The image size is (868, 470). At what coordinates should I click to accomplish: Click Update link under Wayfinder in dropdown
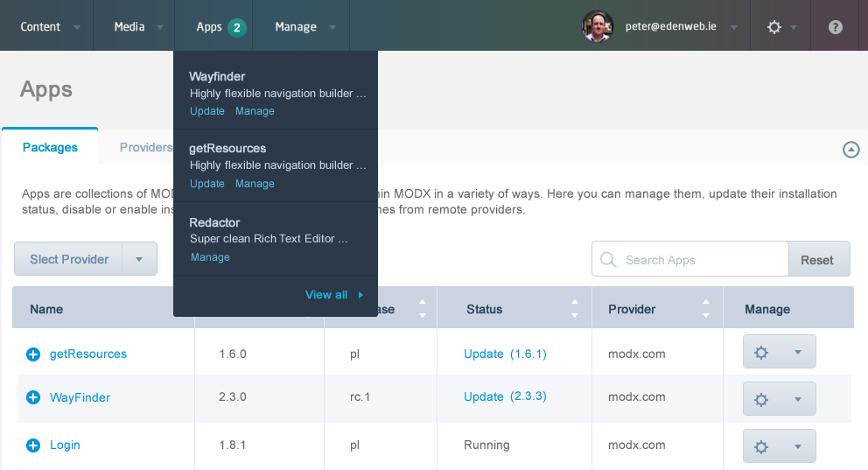207,111
